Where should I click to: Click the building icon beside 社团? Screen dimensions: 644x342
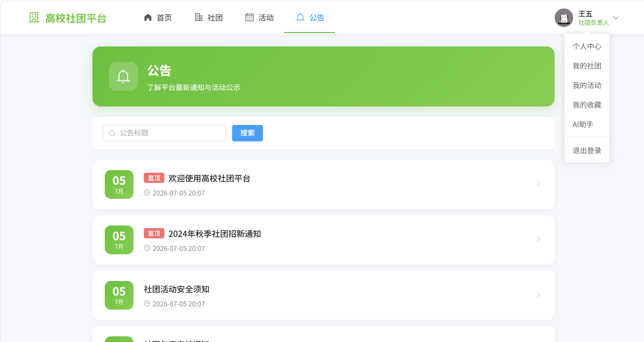pos(198,17)
